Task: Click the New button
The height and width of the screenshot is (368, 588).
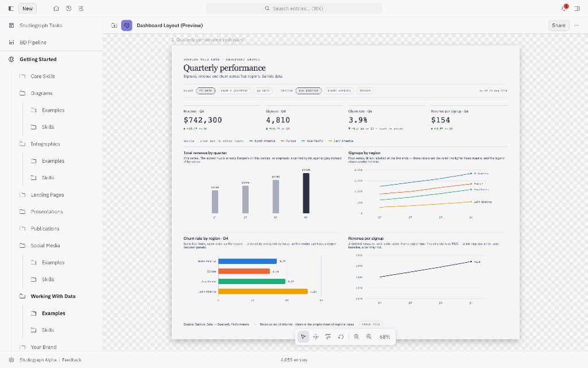Action: pyautogui.click(x=28, y=8)
